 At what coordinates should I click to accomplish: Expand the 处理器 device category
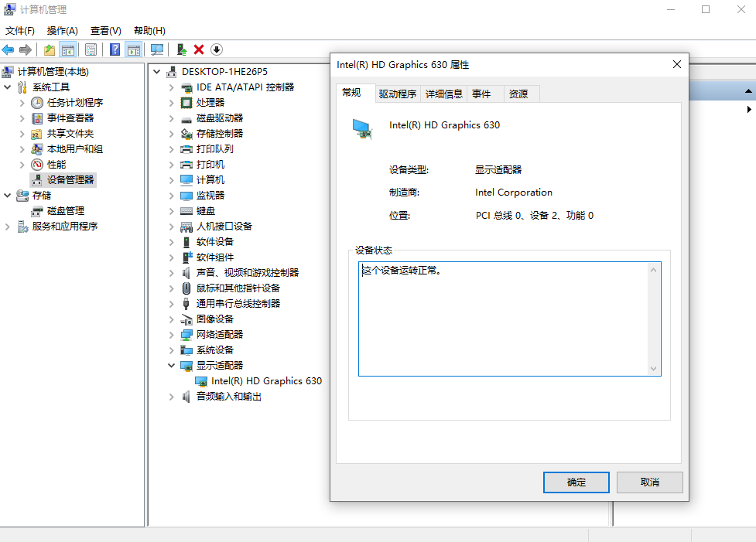pyautogui.click(x=171, y=102)
